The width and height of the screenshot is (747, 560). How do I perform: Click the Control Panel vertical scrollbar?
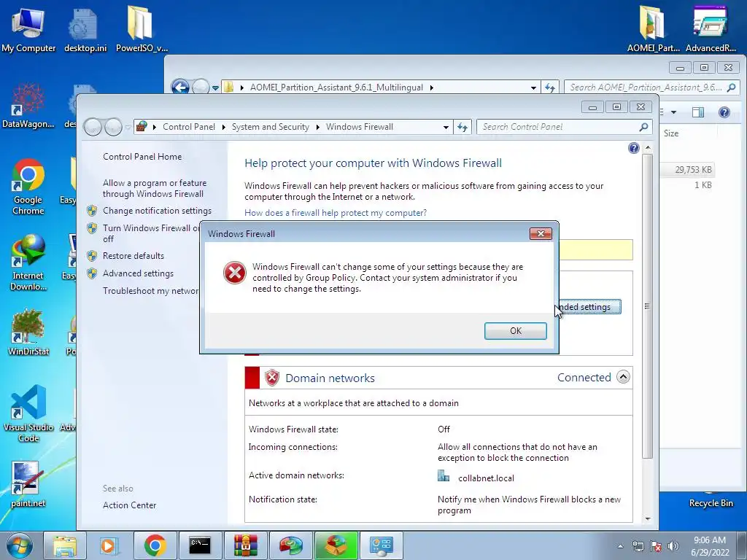647,306
